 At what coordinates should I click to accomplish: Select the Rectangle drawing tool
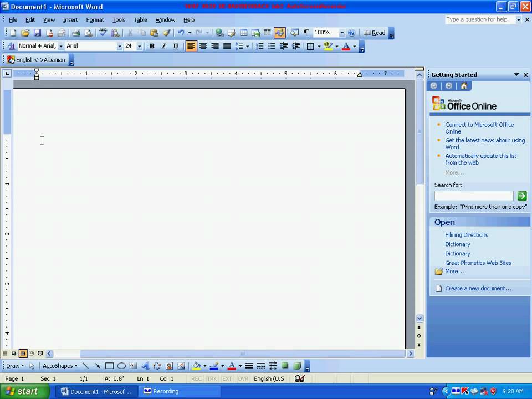coord(109,366)
